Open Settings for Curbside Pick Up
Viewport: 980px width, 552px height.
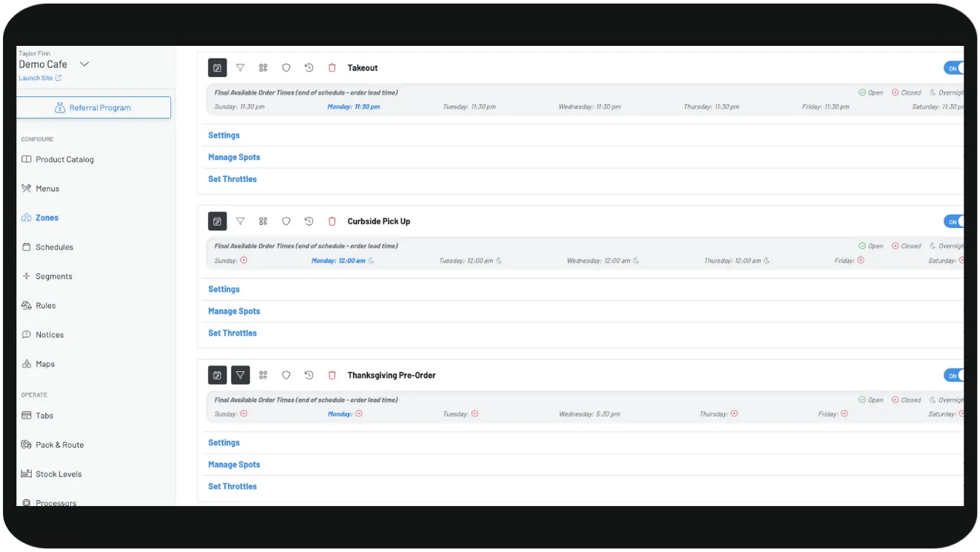click(224, 289)
